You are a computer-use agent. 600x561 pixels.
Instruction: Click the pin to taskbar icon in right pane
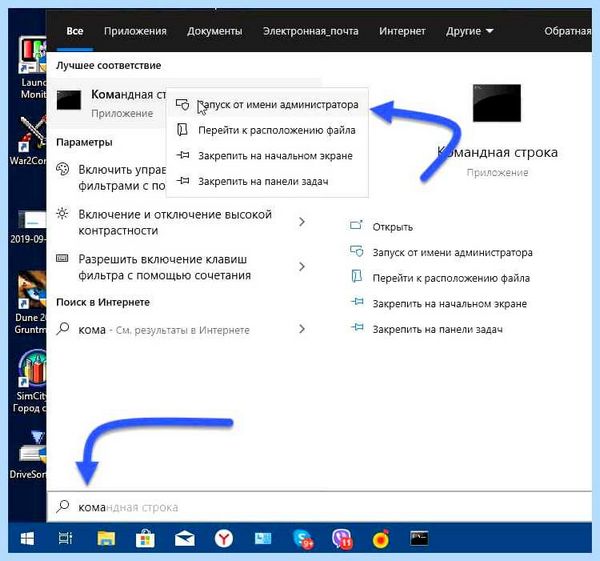pyautogui.click(x=357, y=327)
